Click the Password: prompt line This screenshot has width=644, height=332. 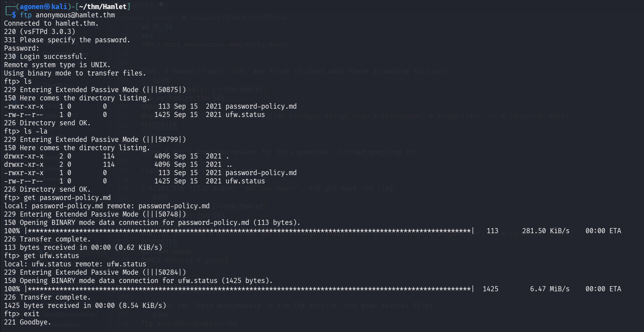21,48
